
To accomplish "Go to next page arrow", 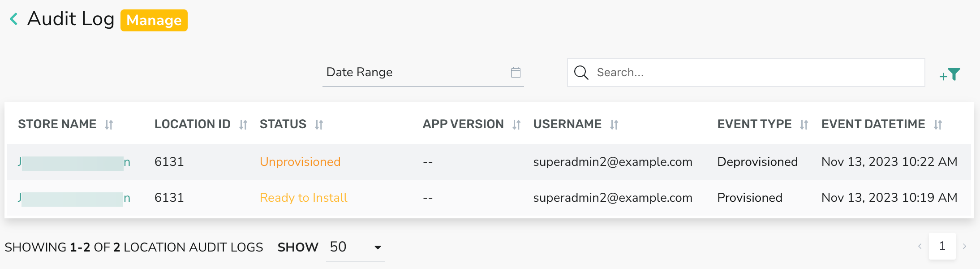I will (x=964, y=246).
